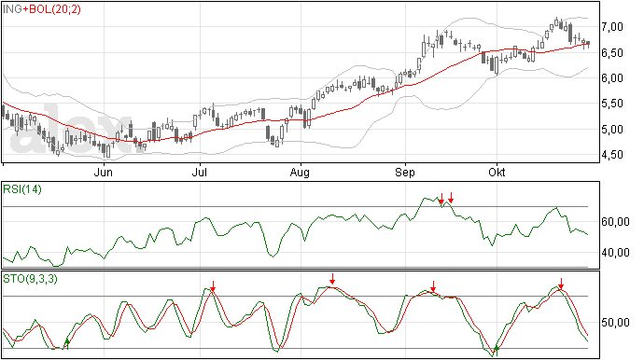Click the 6,50 price axis value
The width and height of the screenshot is (644, 361).
pyautogui.click(x=612, y=52)
